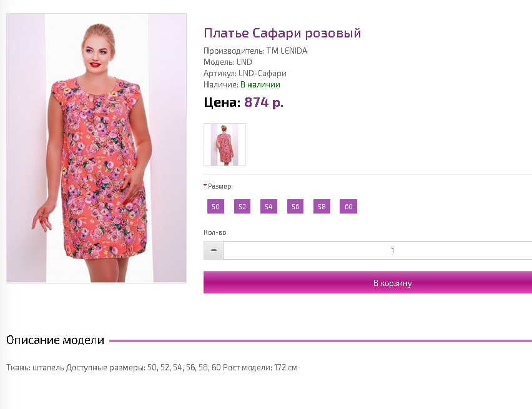
Task: Click the fabric and sizes description text
Action: tap(152, 367)
